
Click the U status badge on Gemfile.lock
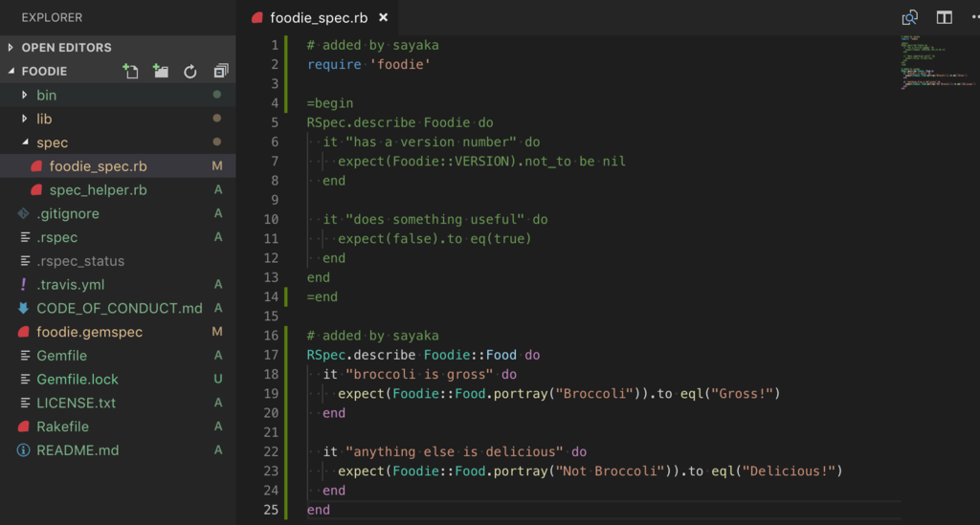point(217,379)
